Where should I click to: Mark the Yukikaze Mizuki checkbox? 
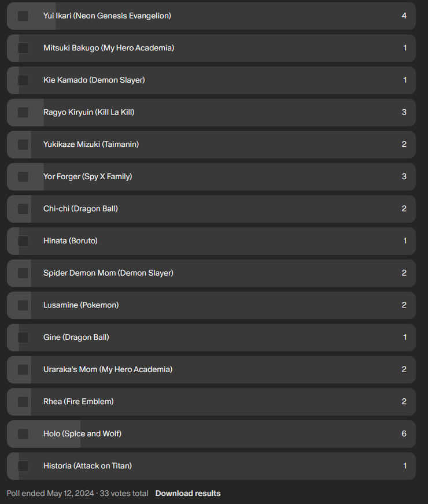(23, 144)
